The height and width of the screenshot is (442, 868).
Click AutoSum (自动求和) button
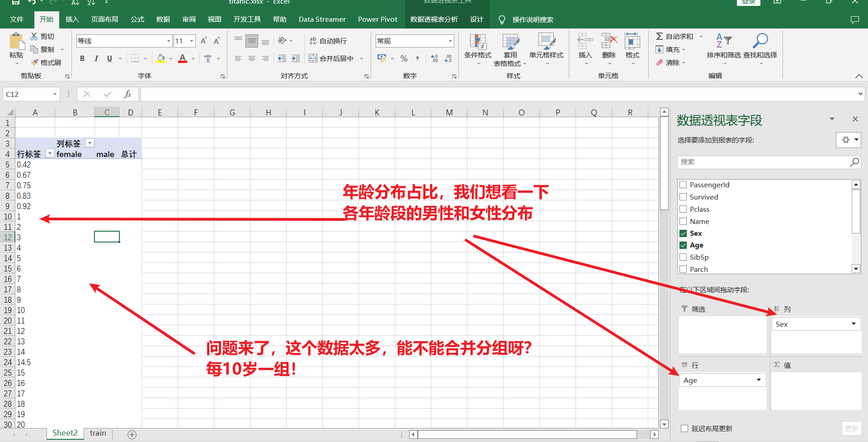coord(675,36)
